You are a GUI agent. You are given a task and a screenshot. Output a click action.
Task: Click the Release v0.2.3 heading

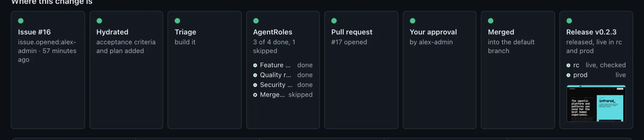(591, 32)
